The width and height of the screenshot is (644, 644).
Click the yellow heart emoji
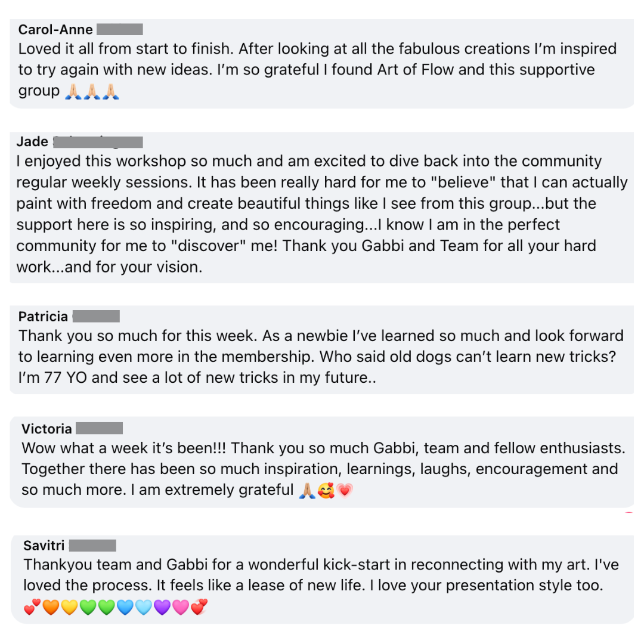(69, 607)
